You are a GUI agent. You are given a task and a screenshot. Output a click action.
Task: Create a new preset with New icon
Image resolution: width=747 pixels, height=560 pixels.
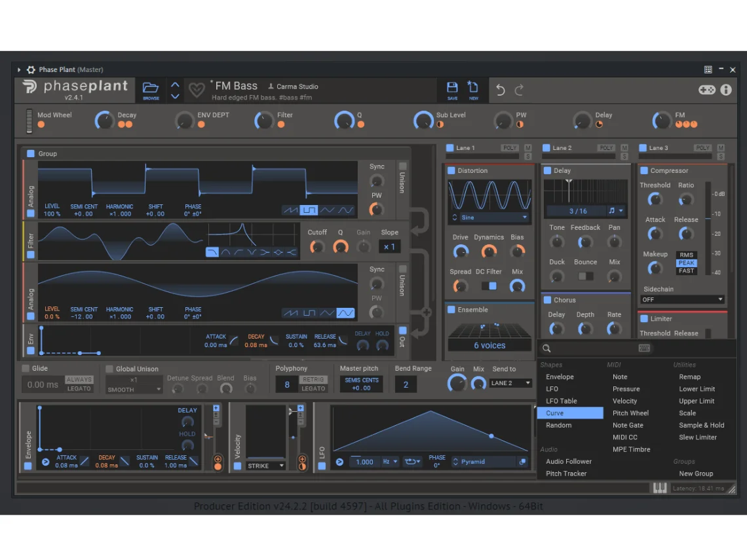click(x=473, y=90)
